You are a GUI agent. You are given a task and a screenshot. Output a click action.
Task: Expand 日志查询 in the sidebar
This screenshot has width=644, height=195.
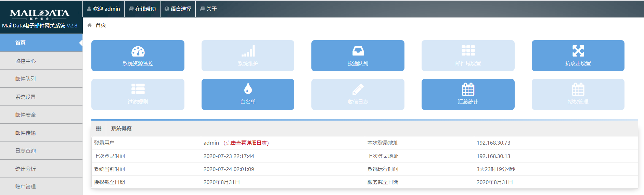tap(41, 151)
